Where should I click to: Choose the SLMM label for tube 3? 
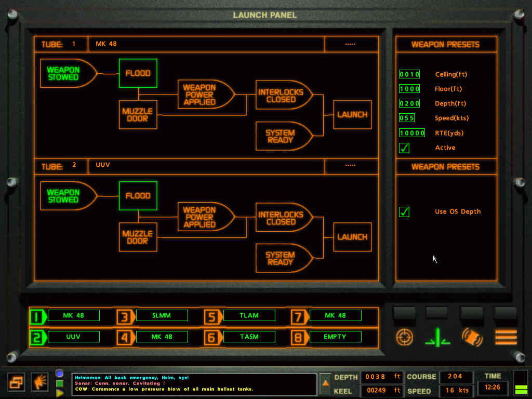[162, 315]
